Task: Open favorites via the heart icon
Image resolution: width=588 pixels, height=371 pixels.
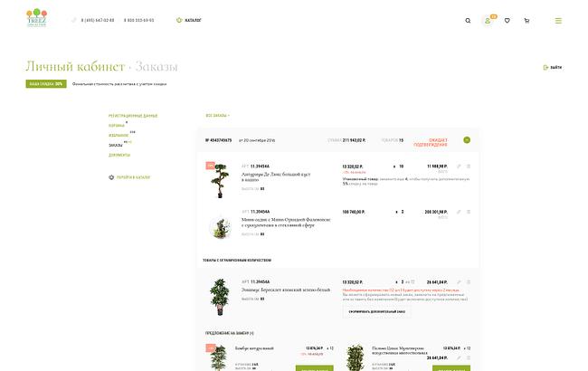Action: tap(507, 20)
